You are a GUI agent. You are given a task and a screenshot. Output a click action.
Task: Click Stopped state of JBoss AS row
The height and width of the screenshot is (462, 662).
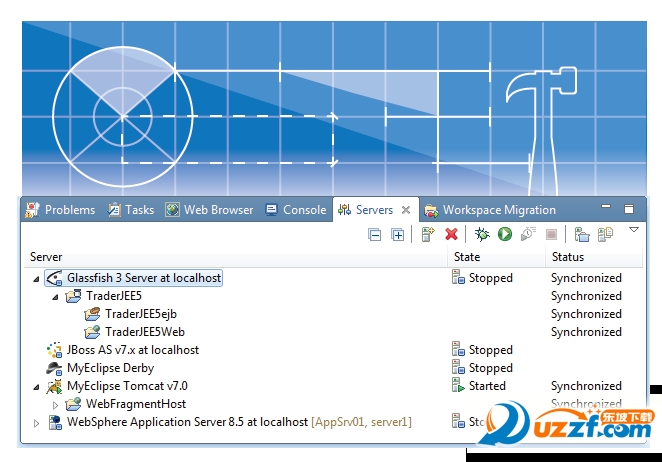coord(491,350)
